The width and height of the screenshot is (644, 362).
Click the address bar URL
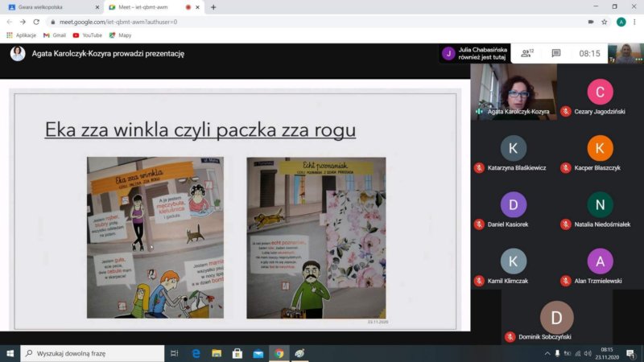point(118,23)
